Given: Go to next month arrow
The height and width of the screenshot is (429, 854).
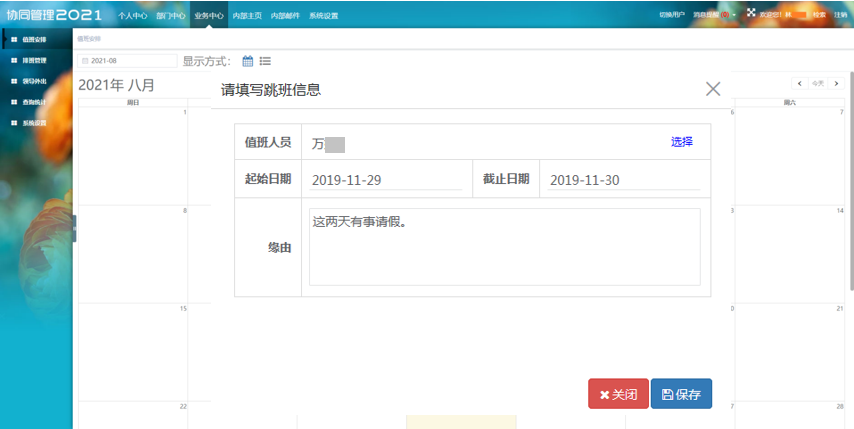Looking at the screenshot, I should point(836,83).
